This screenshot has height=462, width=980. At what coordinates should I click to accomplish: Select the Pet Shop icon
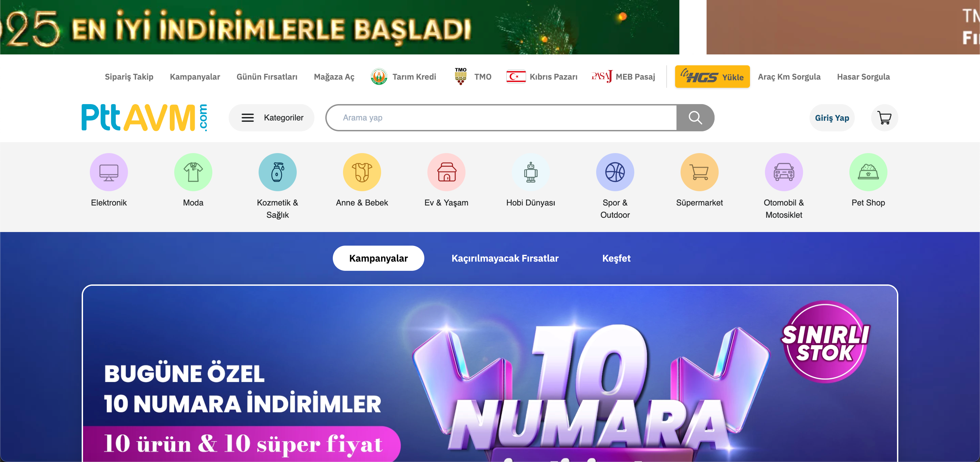tap(868, 172)
